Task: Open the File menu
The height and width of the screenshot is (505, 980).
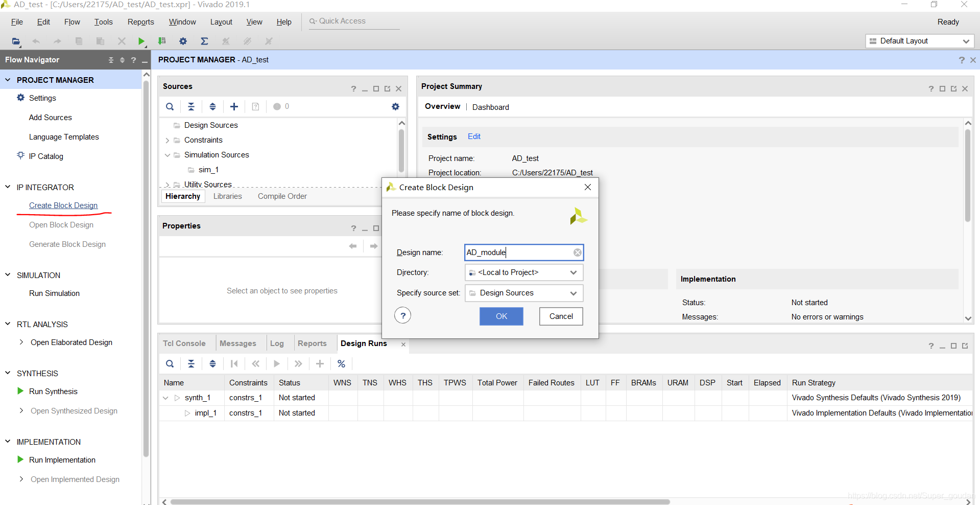Action: pos(17,22)
